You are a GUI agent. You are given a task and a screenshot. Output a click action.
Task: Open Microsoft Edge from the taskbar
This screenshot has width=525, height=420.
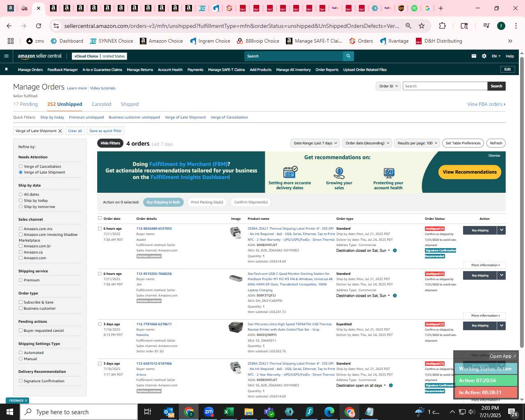(x=329, y=412)
